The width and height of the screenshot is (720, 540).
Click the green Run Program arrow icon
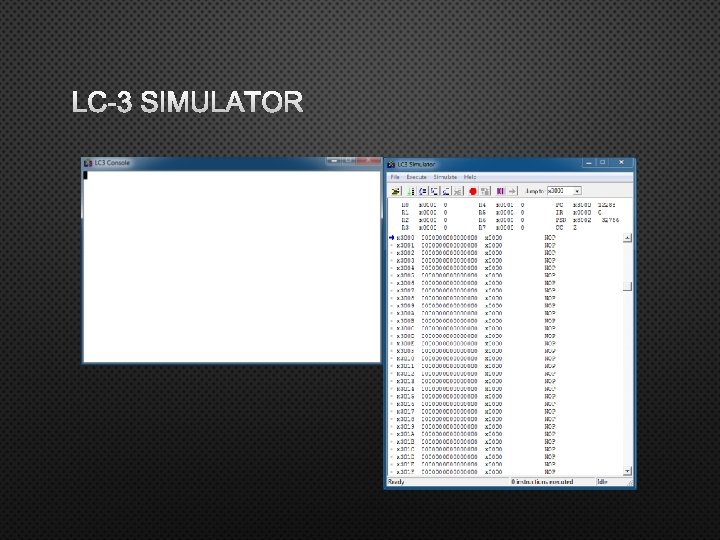click(x=411, y=191)
